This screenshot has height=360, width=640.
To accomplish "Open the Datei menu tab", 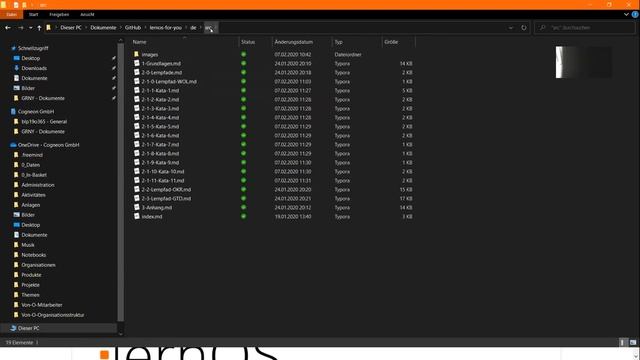I will (x=12, y=14).
